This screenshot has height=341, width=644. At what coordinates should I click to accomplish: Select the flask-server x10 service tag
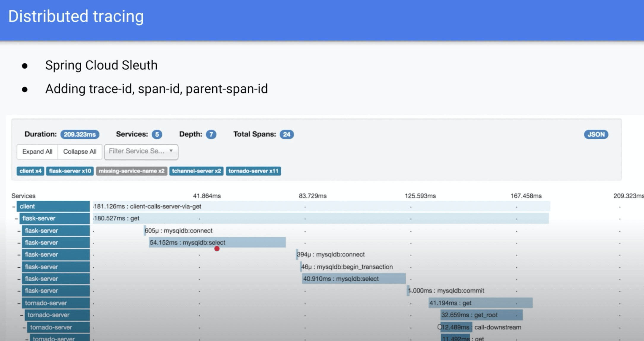click(70, 171)
